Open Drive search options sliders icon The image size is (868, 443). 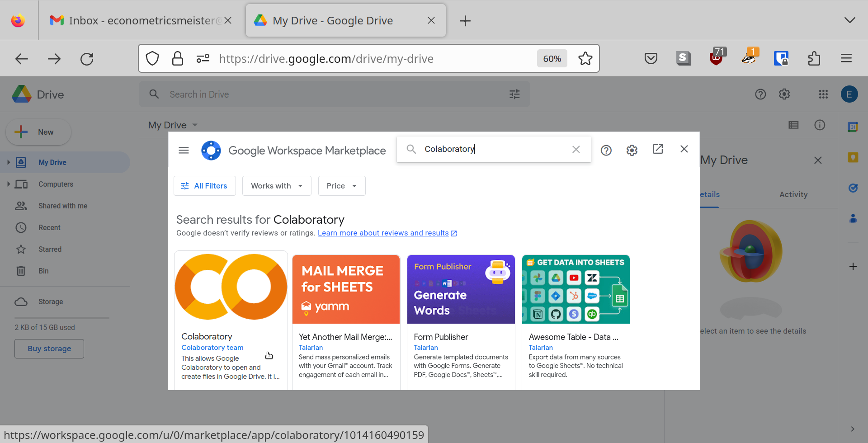[x=514, y=94]
